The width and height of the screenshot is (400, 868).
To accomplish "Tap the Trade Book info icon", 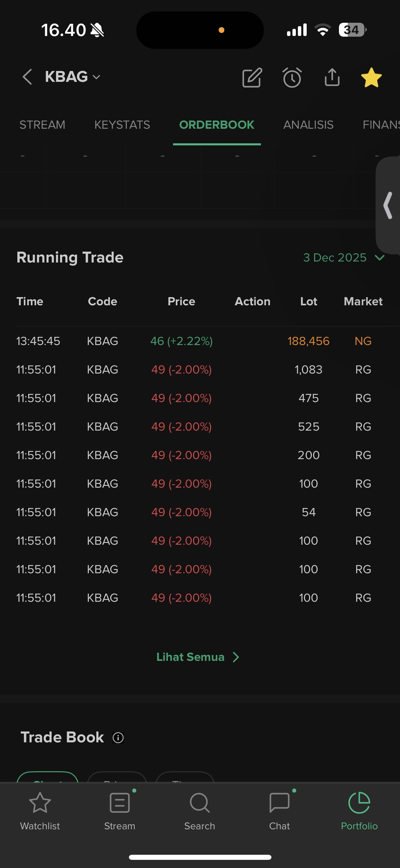I will [x=118, y=738].
